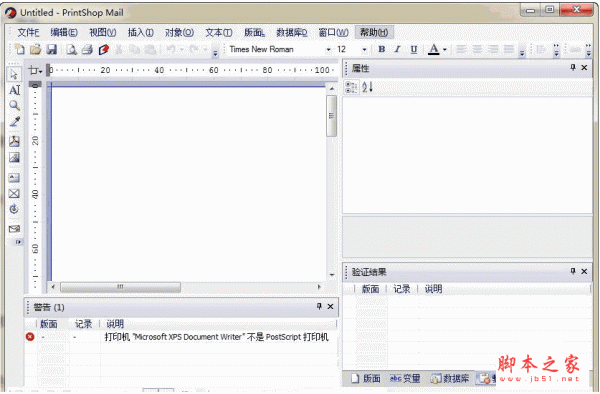Create a new document from toolbar

19,49
